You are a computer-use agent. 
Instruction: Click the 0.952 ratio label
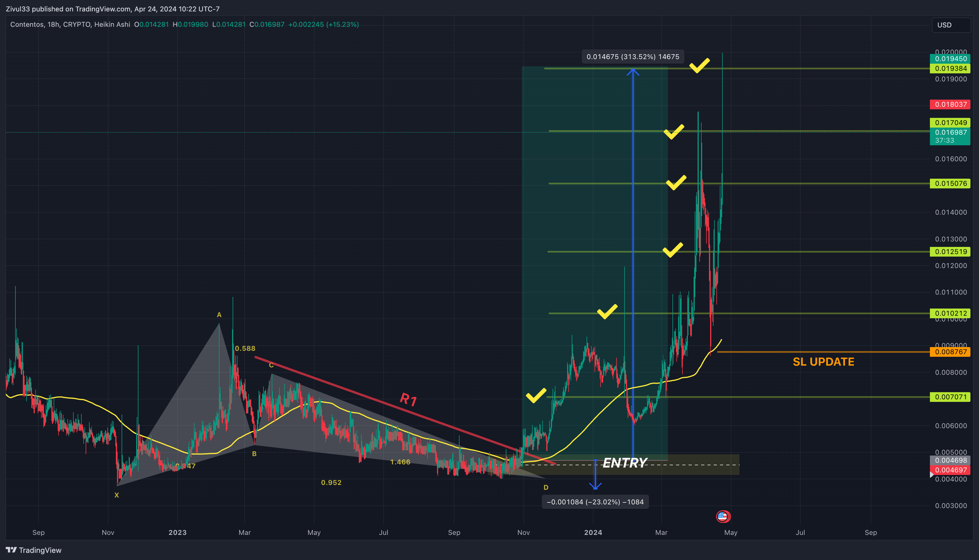pos(331,482)
